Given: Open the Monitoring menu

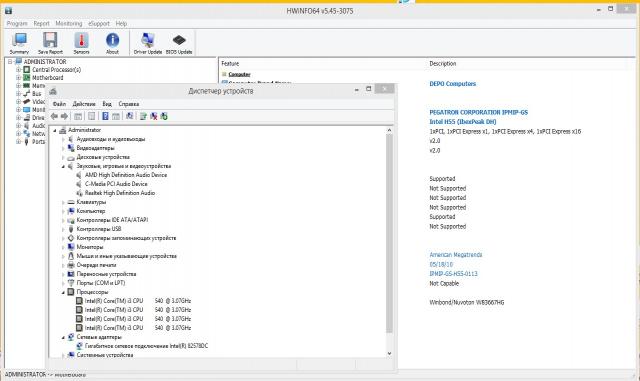Looking at the screenshot, I should [69, 24].
